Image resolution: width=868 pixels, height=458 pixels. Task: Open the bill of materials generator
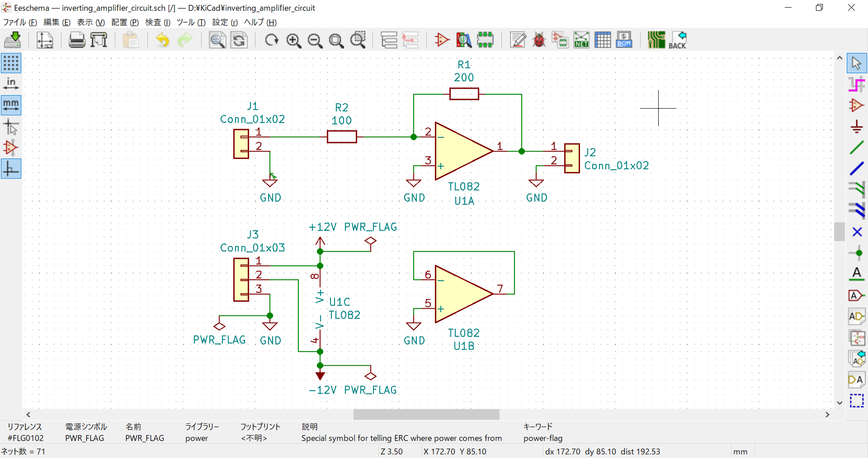[624, 40]
